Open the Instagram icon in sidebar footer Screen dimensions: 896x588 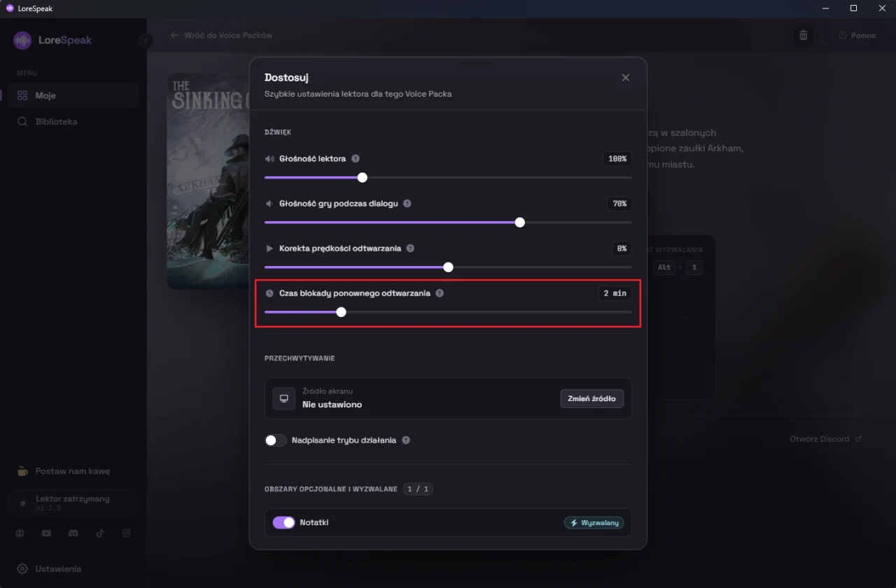(x=126, y=533)
